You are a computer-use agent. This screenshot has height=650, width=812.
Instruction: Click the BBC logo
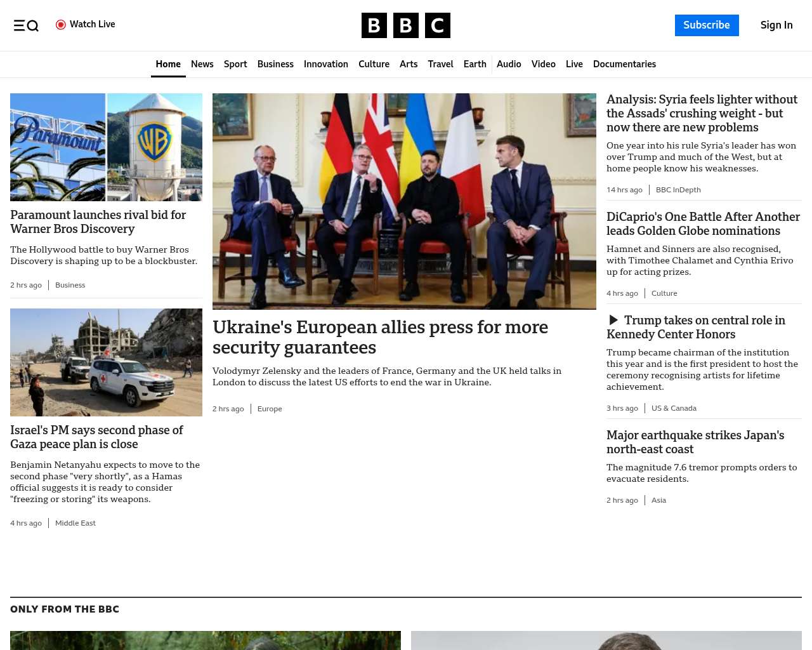(405, 25)
